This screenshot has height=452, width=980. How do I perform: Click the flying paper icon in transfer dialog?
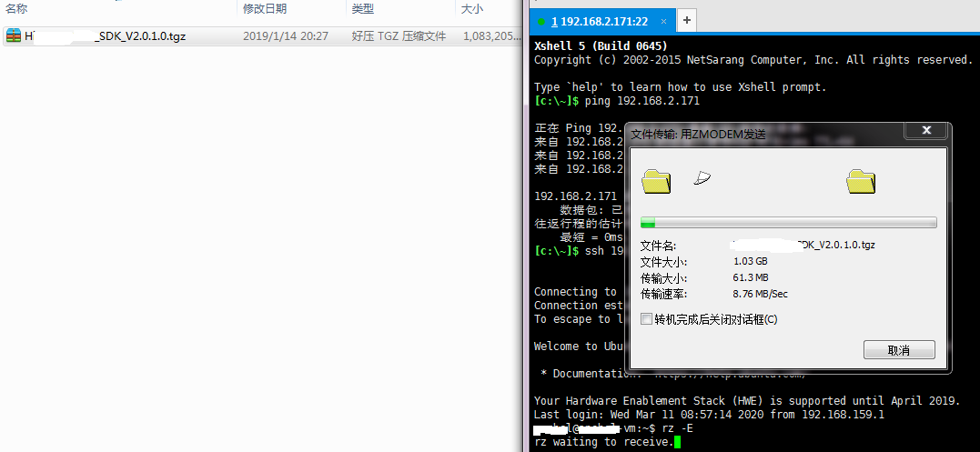702,179
